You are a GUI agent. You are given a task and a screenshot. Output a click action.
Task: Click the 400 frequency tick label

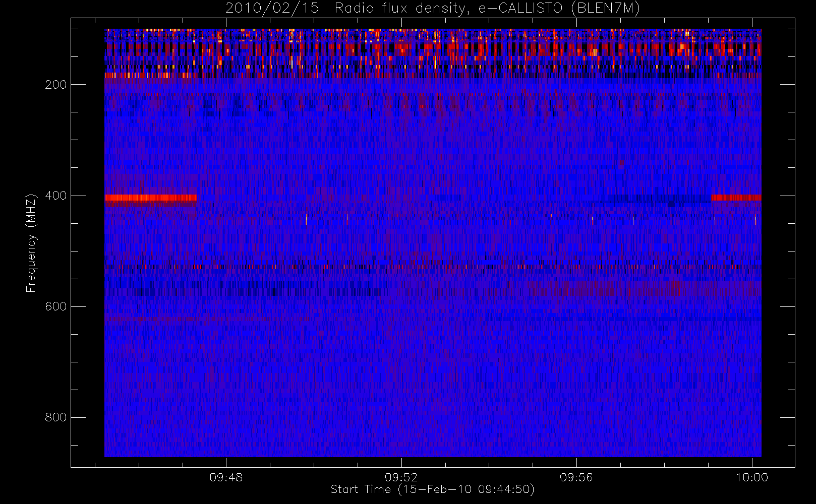pyautogui.click(x=55, y=196)
